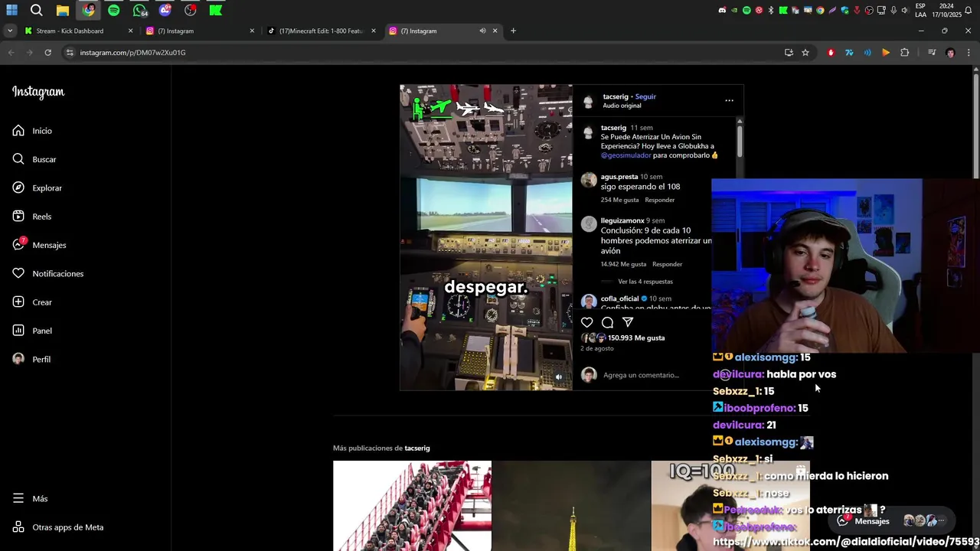Image resolution: width=980 pixels, height=551 pixels.
Task: Open File Explorer from the taskbar
Action: 63,10
